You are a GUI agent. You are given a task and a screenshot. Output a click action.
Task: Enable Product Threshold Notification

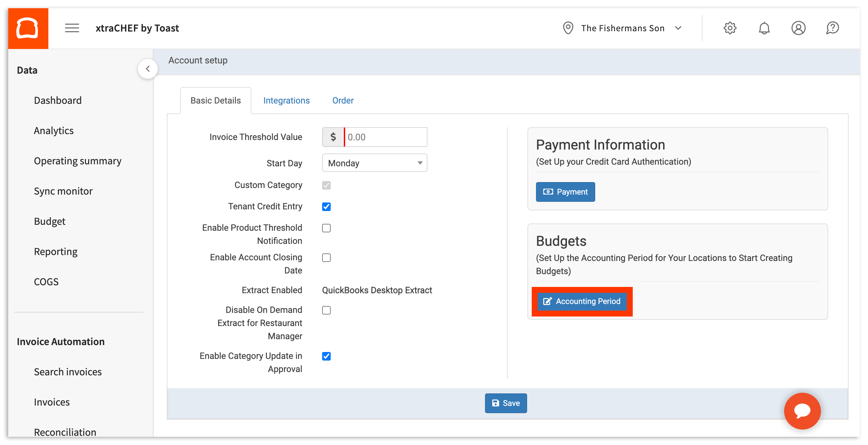pos(326,228)
